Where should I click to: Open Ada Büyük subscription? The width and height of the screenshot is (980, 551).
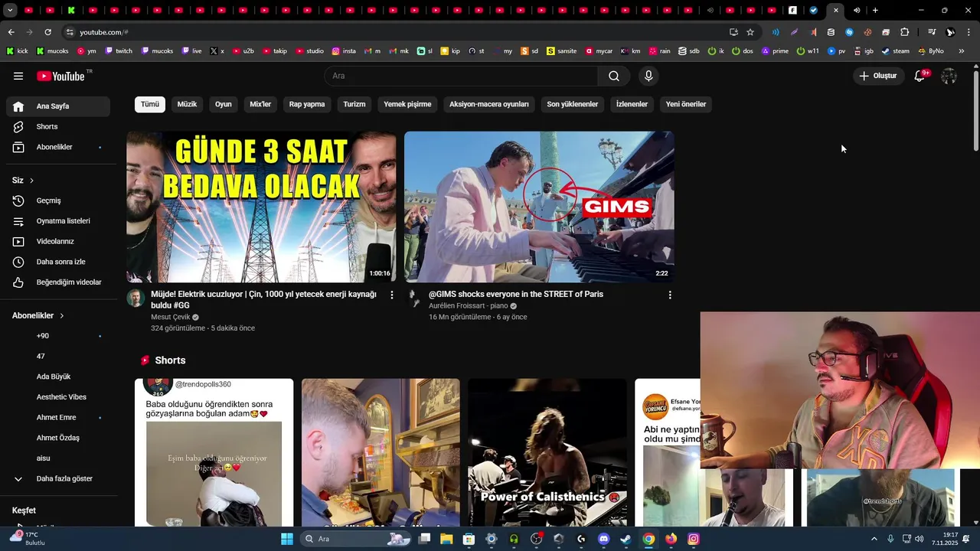coord(58,377)
